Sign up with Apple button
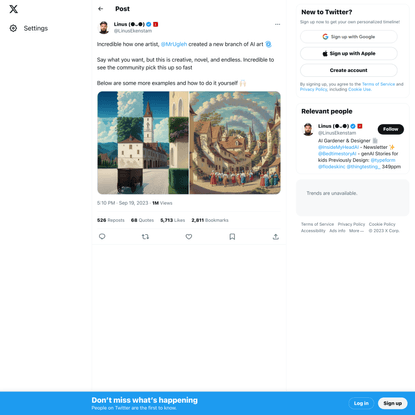The height and width of the screenshot is (415, 415). tap(349, 53)
